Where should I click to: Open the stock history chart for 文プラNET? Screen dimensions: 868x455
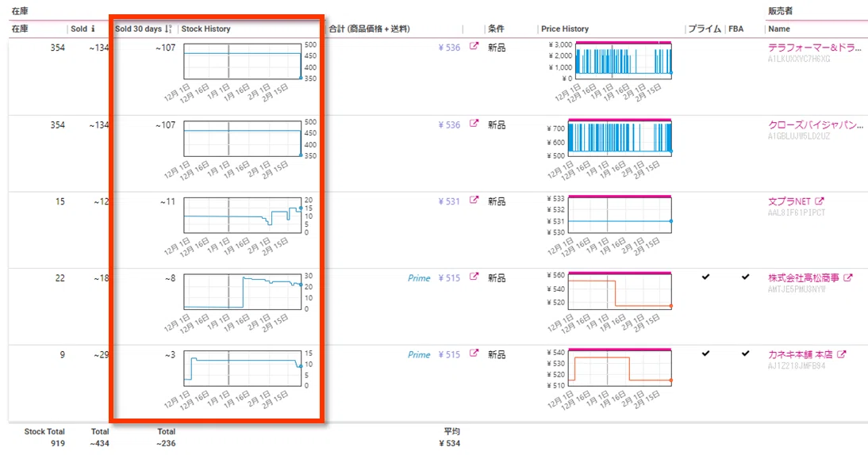click(243, 216)
